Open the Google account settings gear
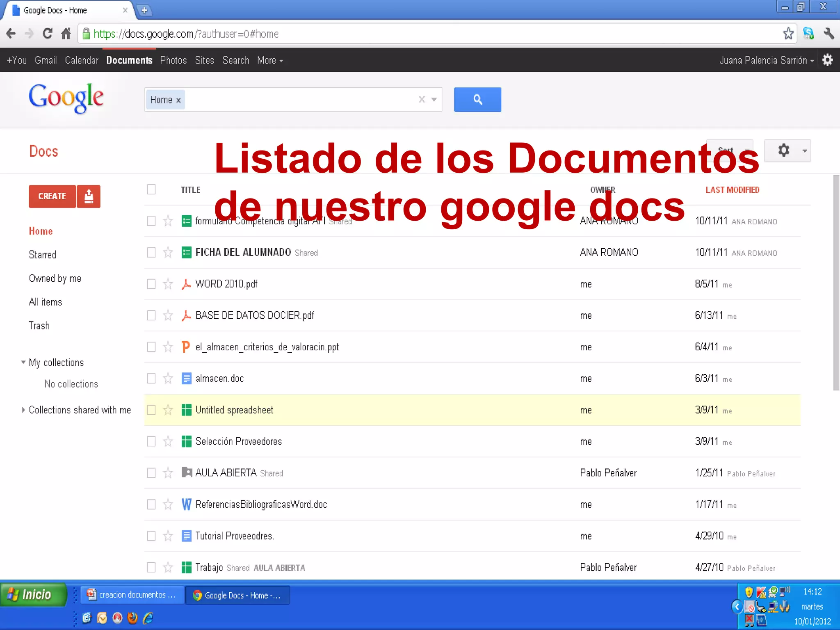Viewport: 840px width, 630px height. (828, 60)
